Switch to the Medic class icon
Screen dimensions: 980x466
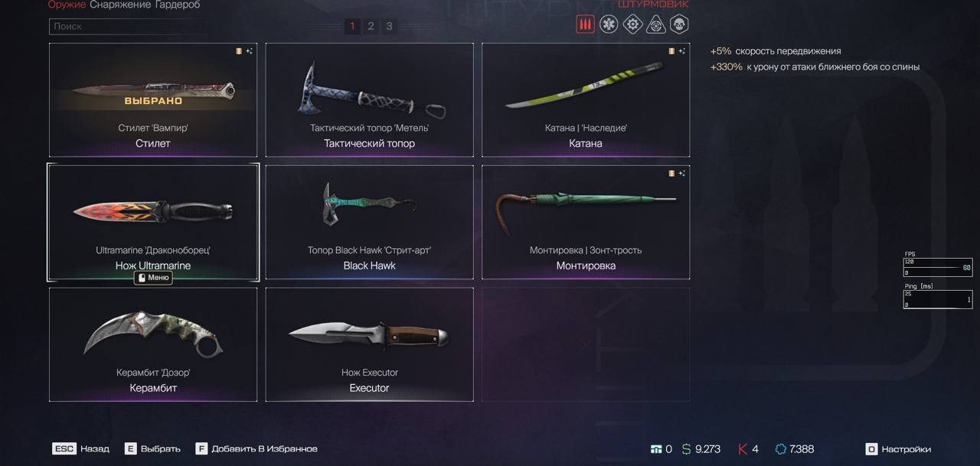click(x=609, y=24)
